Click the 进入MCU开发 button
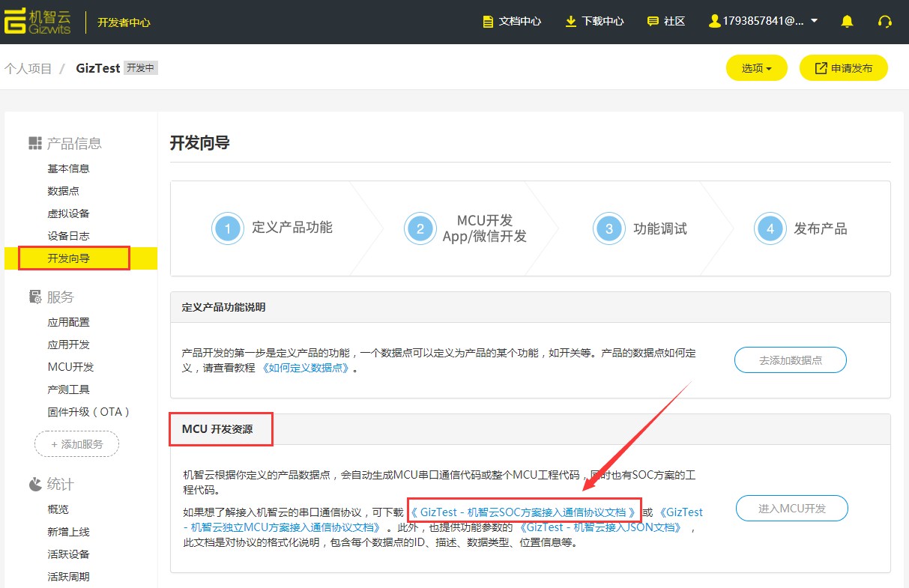Image resolution: width=909 pixels, height=588 pixels. pos(791,508)
